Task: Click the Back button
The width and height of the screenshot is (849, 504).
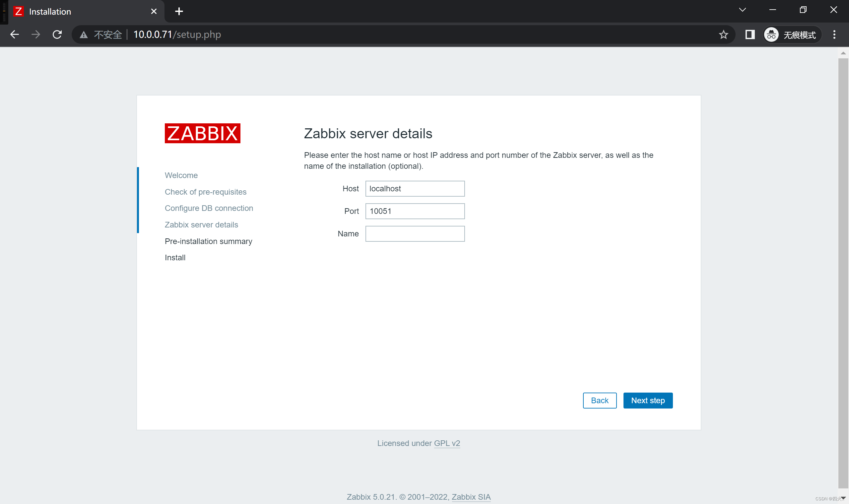Action: pos(599,400)
